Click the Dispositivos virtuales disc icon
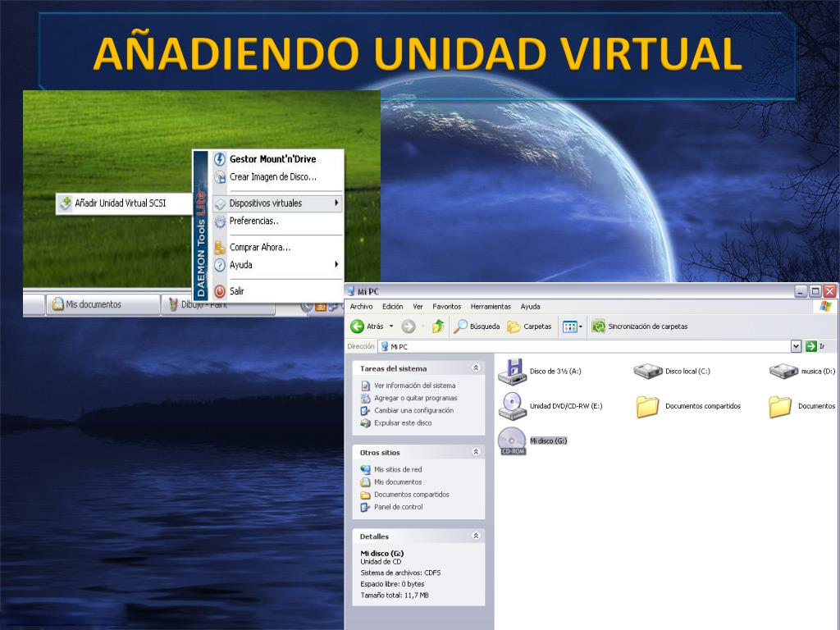 pyautogui.click(x=220, y=203)
